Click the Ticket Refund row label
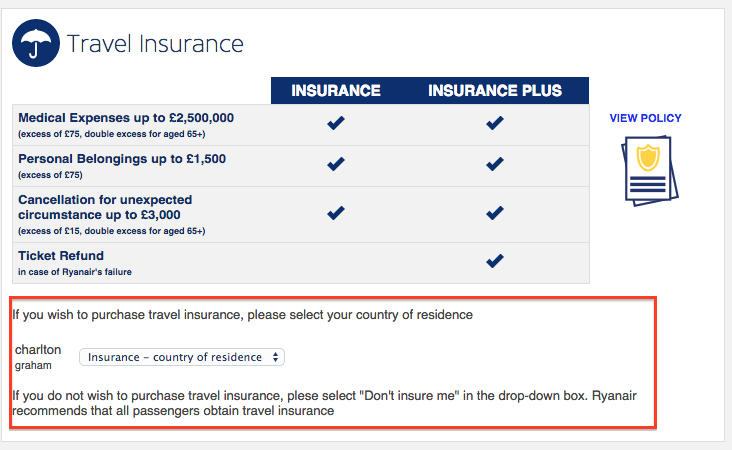Screen dimensions: 732x450 point(61,256)
